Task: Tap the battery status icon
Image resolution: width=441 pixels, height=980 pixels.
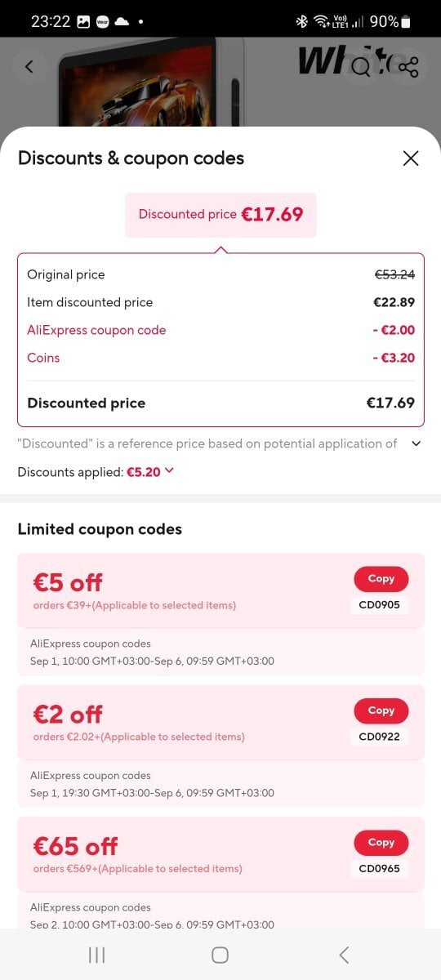Action: (407, 22)
